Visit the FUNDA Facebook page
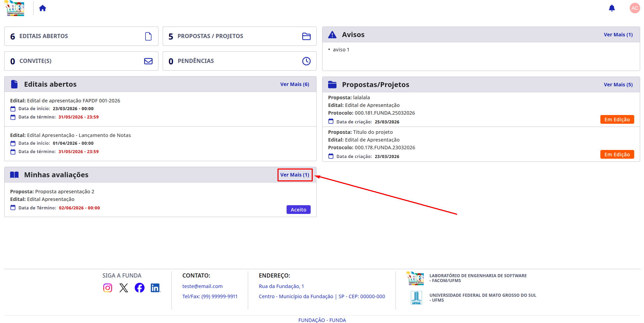 (x=140, y=288)
